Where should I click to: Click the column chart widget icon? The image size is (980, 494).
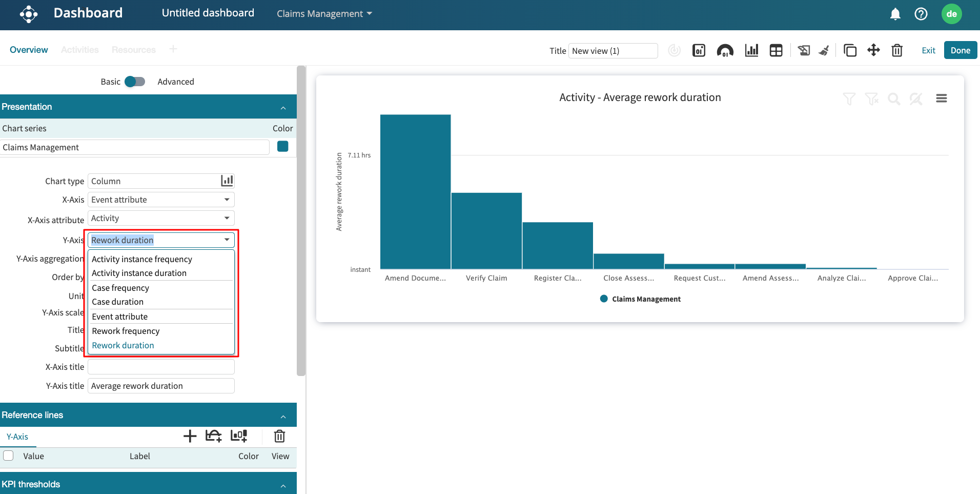751,50
